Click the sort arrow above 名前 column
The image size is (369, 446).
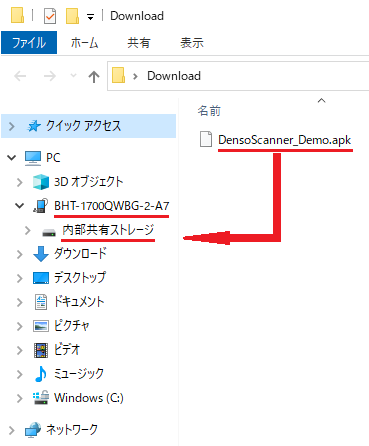pyautogui.click(x=321, y=100)
